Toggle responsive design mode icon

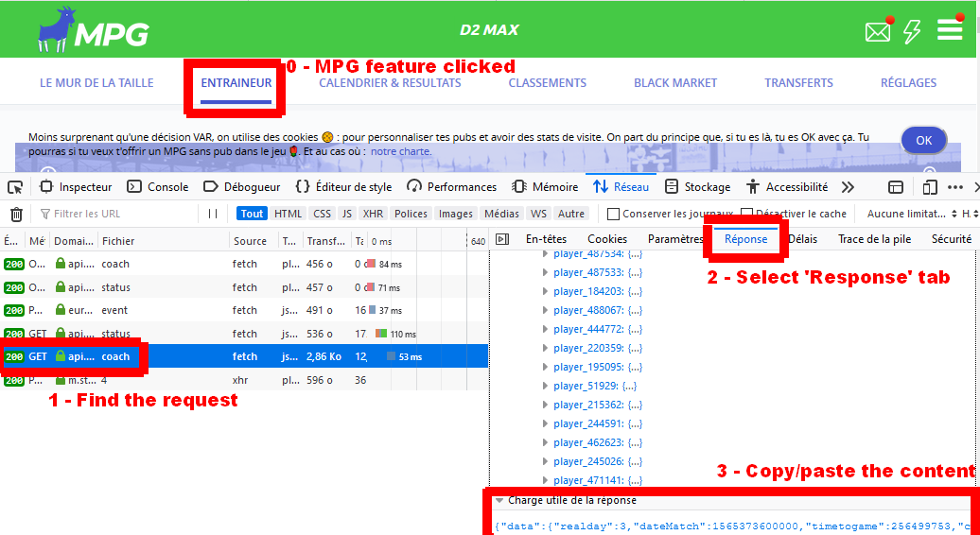930,186
